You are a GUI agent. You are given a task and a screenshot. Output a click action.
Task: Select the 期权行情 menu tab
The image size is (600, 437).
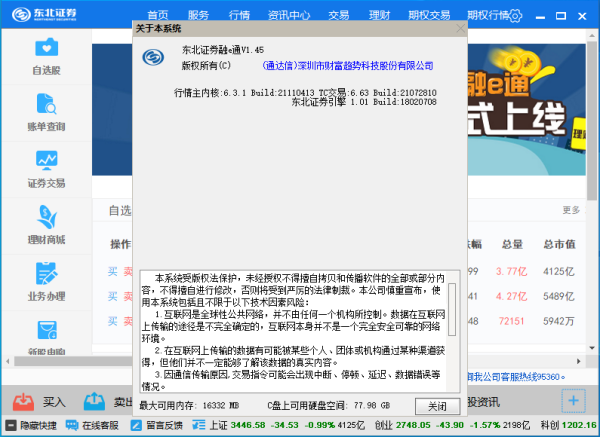[x=488, y=15]
